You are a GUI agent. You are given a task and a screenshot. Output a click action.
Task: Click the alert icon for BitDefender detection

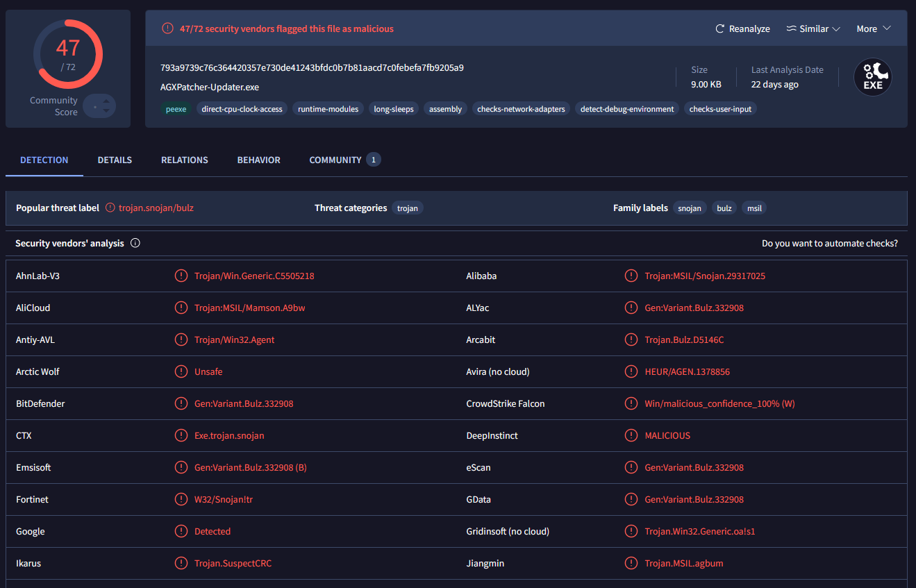(181, 403)
